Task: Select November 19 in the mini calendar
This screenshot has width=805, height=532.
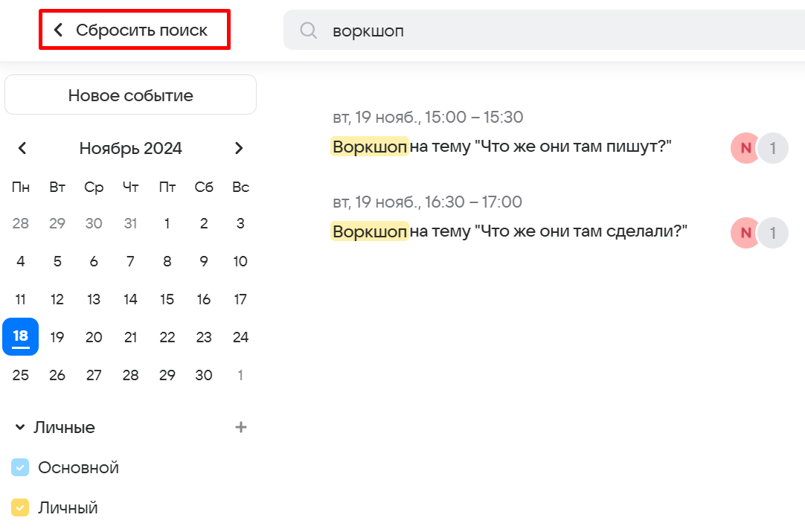Action: pos(57,337)
